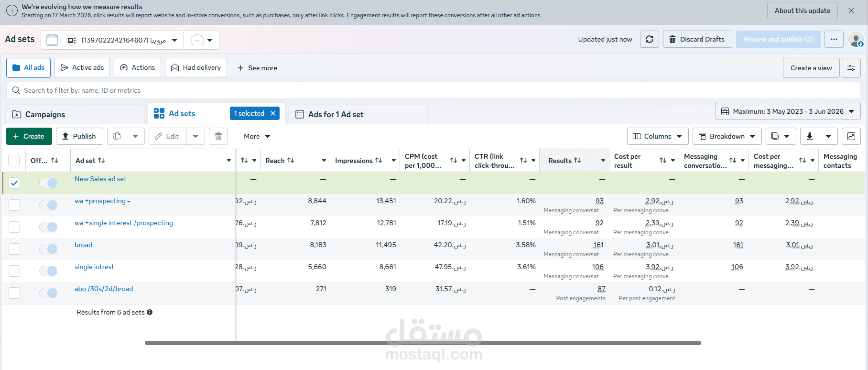Click the refresh data icon
Viewport: 868px width, 370px height.
pos(650,39)
